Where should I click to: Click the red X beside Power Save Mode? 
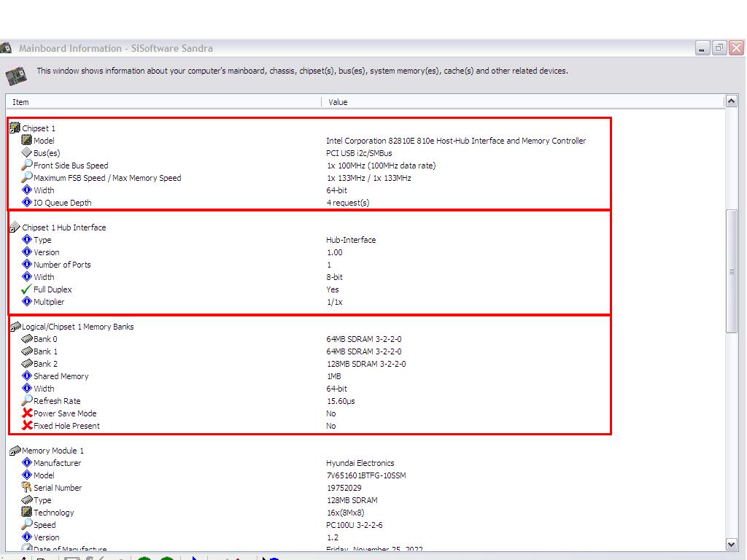pyautogui.click(x=27, y=413)
